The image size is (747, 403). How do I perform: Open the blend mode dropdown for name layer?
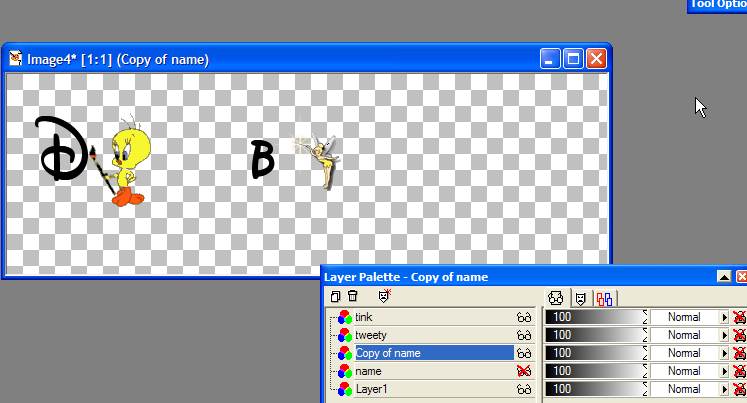(724, 371)
